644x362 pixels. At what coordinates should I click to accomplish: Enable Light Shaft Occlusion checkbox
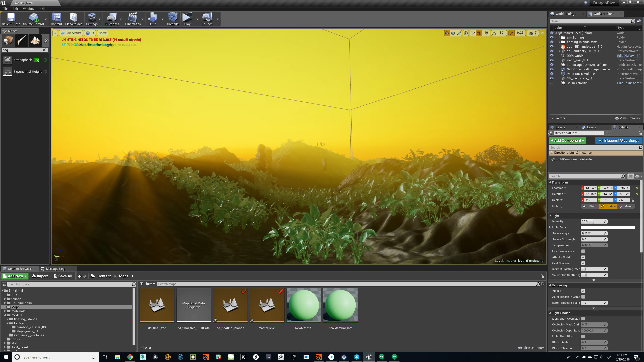pos(583,319)
